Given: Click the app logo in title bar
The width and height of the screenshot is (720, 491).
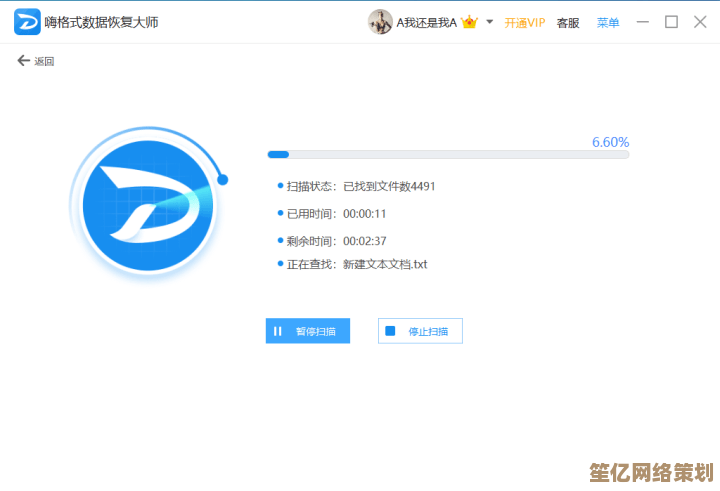Looking at the screenshot, I should click(27, 21).
